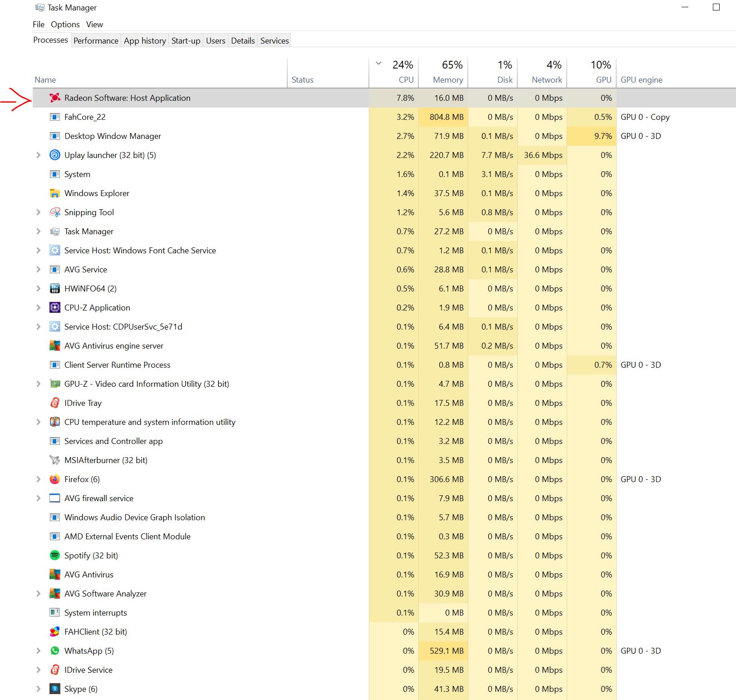Click the CPU temperature utility icon

pos(55,422)
